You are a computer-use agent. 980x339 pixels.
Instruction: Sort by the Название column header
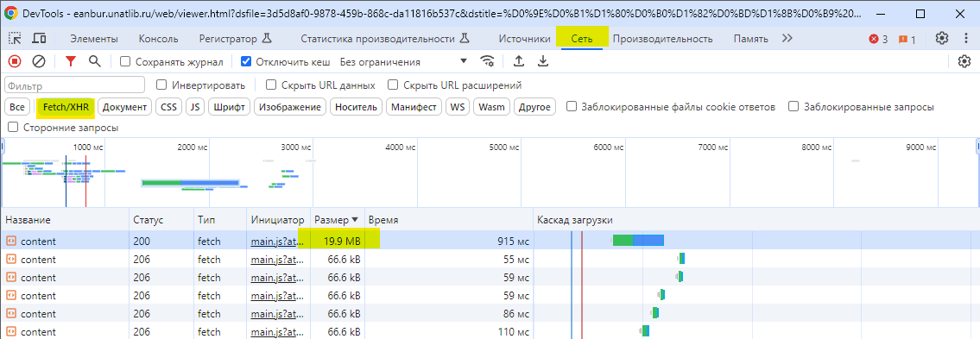[65, 220]
